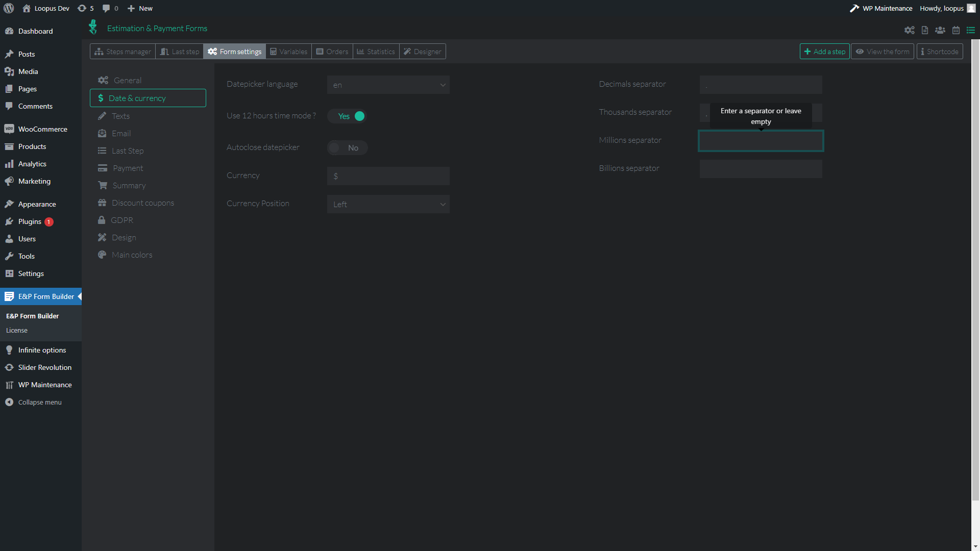Disable the 12 hours time mode toggle
Screen dimensions: 980x551
[x=347, y=116]
